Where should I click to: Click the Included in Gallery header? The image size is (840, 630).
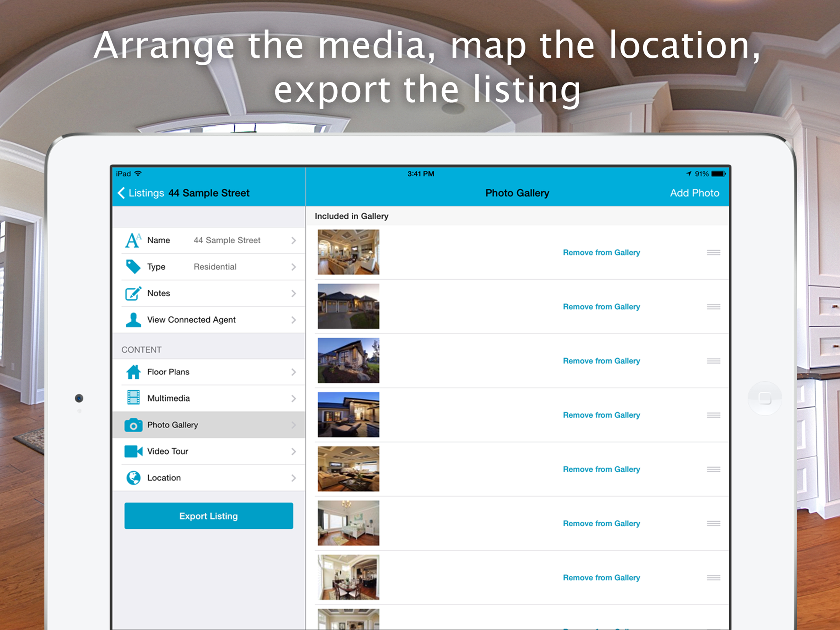[352, 216]
